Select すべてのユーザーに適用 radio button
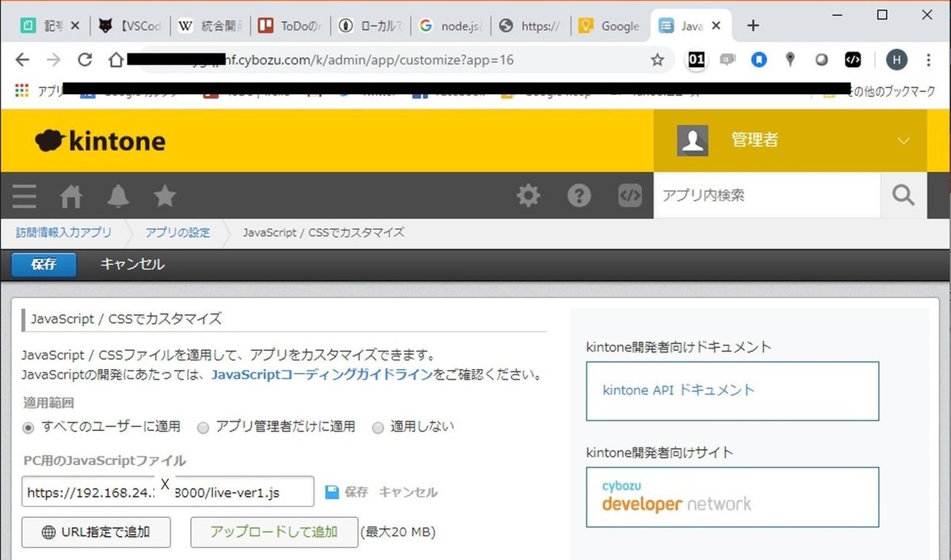The image size is (951, 560). pos(29,427)
